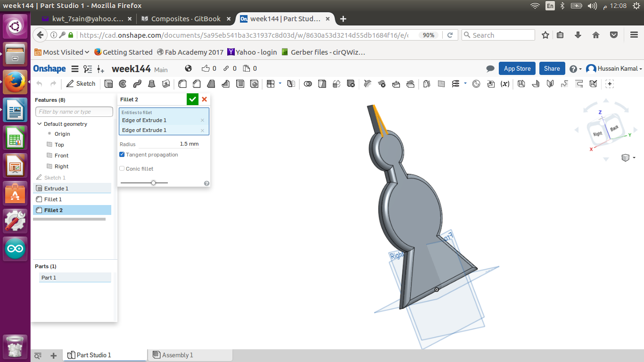Image resolution: width=644 pixels, height=362 pixels.
Task: Open the Help menu dropdown
Action: click(576, 69)
